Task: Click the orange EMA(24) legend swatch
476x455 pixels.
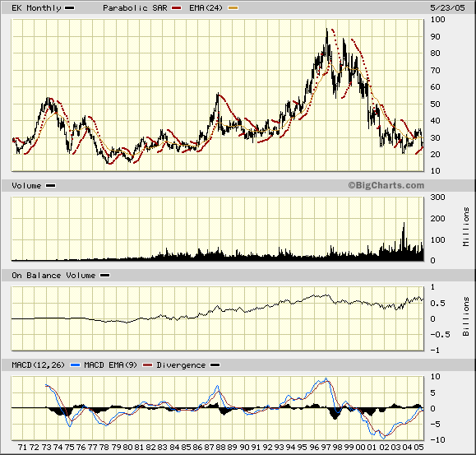Action: (x=233, y=8)
